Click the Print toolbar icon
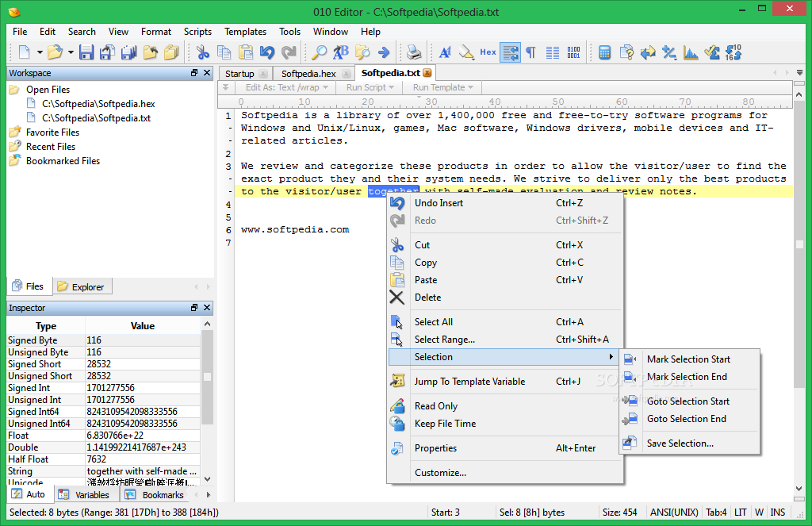The image size is (812, 526). coord(414,52)
